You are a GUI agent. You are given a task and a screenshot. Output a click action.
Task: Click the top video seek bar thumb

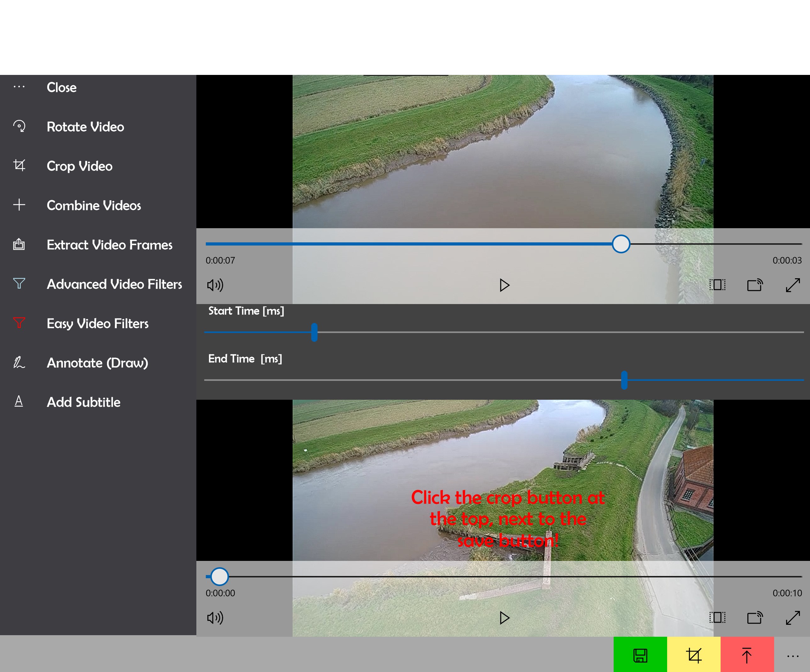click(621, 244)
